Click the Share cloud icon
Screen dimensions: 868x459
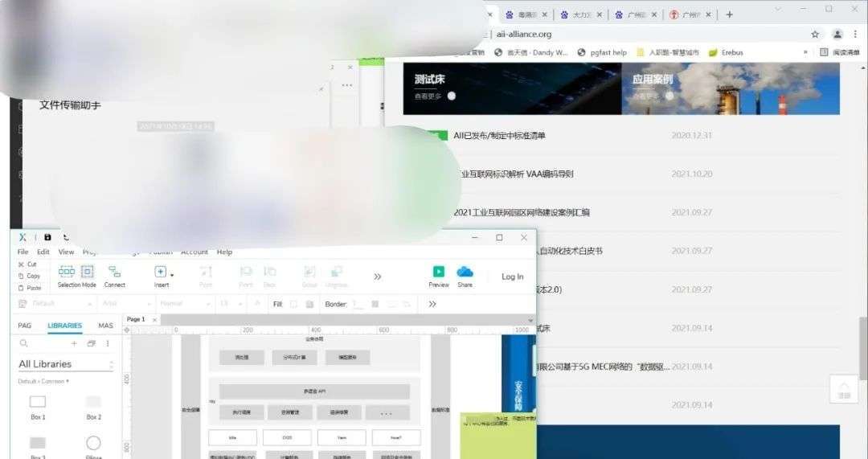click(465, 273)
